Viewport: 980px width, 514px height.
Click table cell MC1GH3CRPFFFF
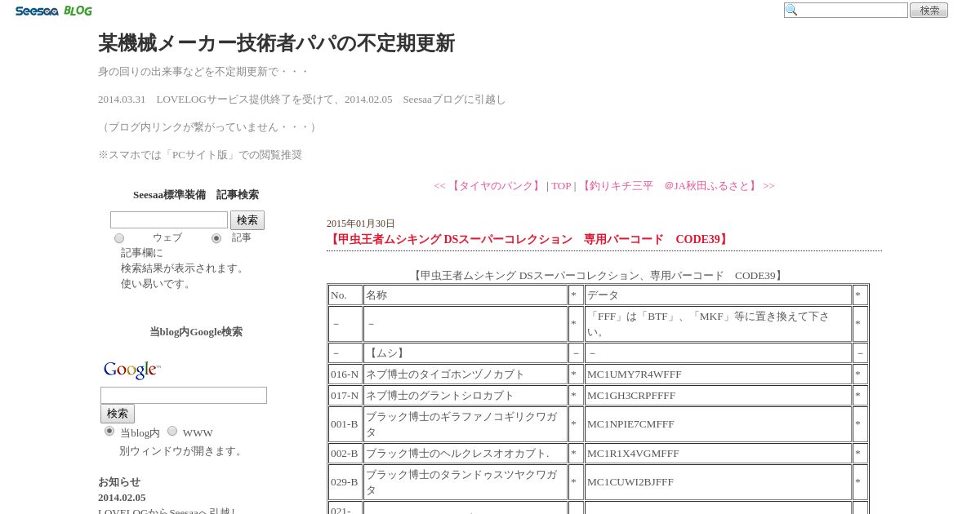(x=718, y=396)
